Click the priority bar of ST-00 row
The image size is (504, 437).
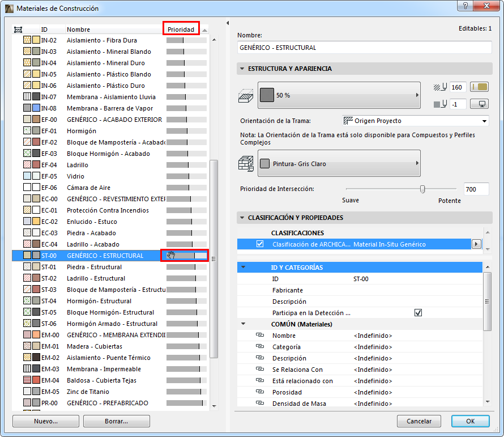pyautogui.click(x=186, y=256)
